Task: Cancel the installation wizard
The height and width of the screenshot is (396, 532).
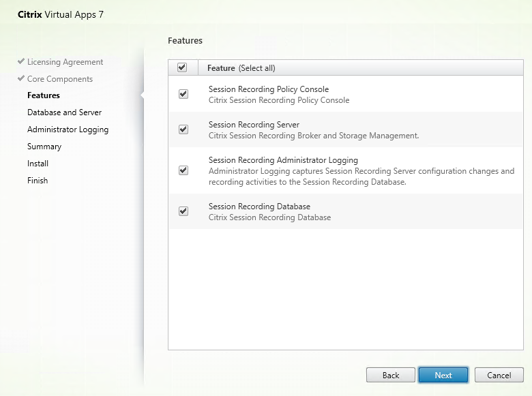Action: pyautogui.click(x=499, y=375)
